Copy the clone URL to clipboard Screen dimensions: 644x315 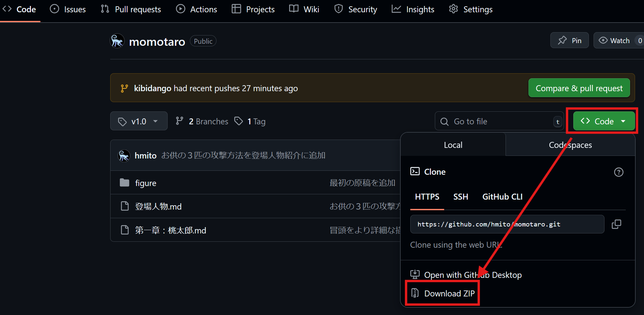click(x=616, y=224)
